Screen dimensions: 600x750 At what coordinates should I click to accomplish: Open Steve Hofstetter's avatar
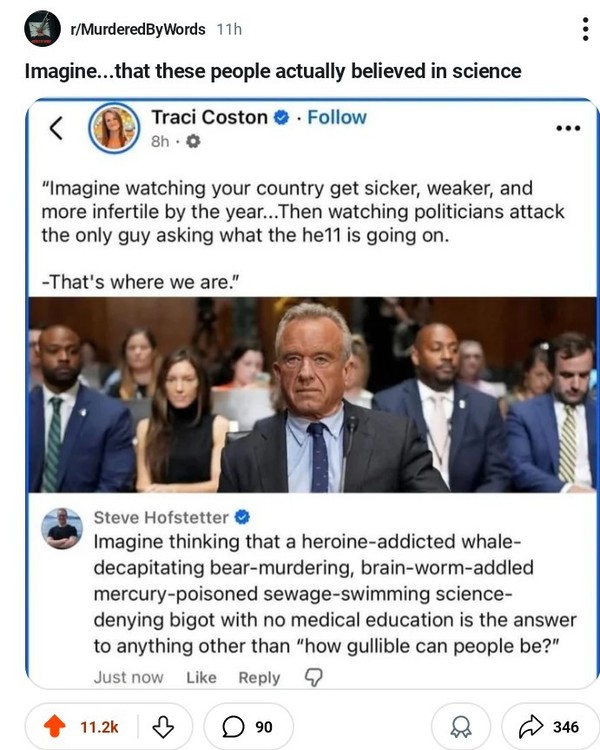tap(62, 528)
